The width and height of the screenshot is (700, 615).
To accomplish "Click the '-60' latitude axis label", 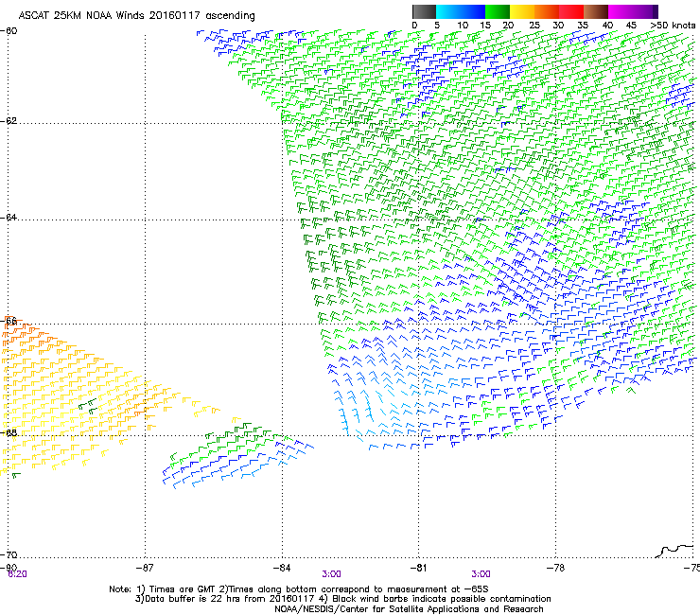I will click(9, 30).
